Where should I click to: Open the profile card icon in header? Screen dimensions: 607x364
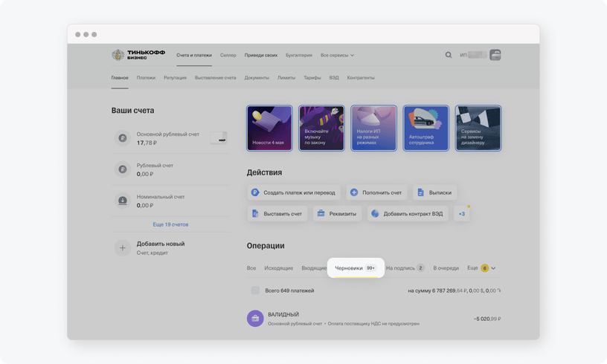pyautogui.click(x=495, y=55)
